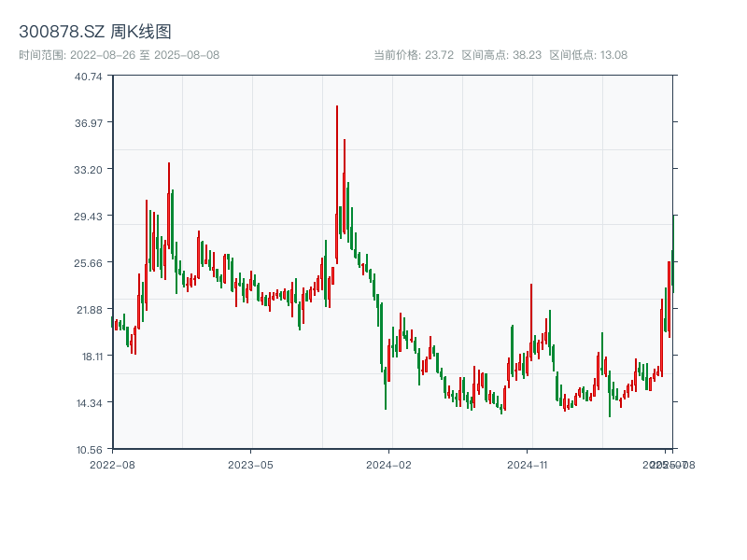Click the last green candlestick at the right edge
This screenshot has width=747, height=560.
[673, 254]
